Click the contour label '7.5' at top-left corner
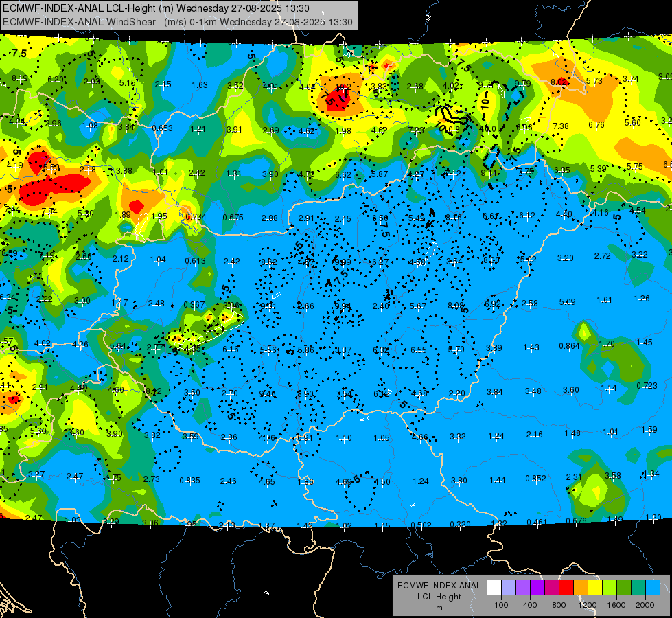The width and height of the screenshot is (672, 618). [19, 53]
